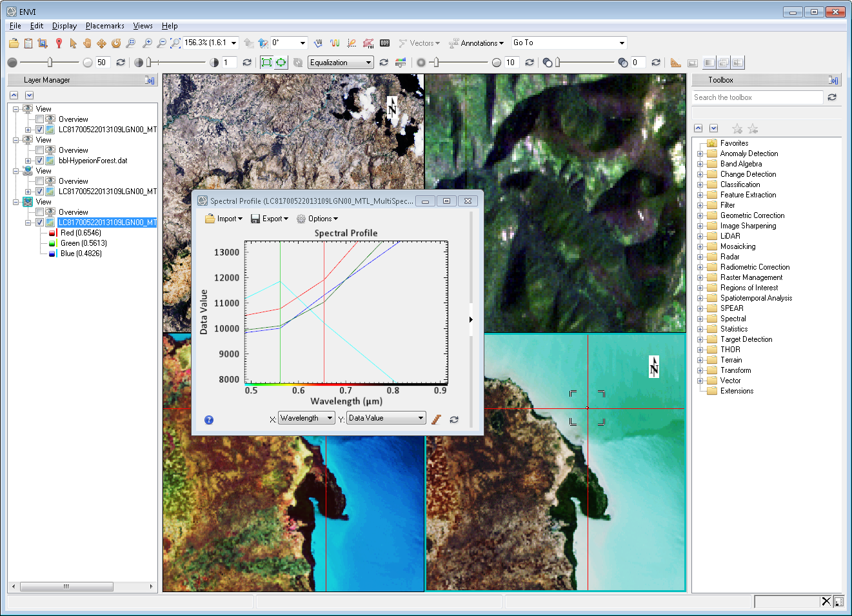
Task: Open the Equalization stretch type dropdown
Action: pos(341,63)
